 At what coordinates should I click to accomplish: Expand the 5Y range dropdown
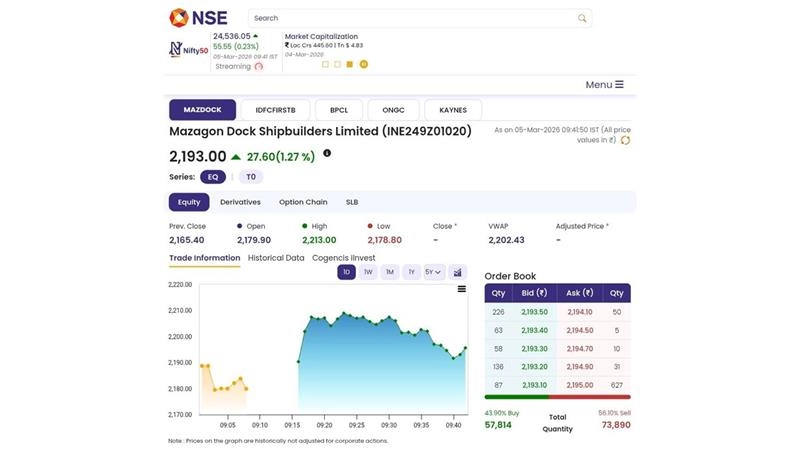[x=434, y=272]
